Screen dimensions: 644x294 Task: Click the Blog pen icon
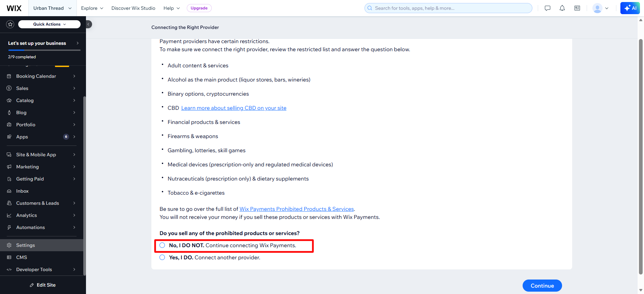pos(9,112)
